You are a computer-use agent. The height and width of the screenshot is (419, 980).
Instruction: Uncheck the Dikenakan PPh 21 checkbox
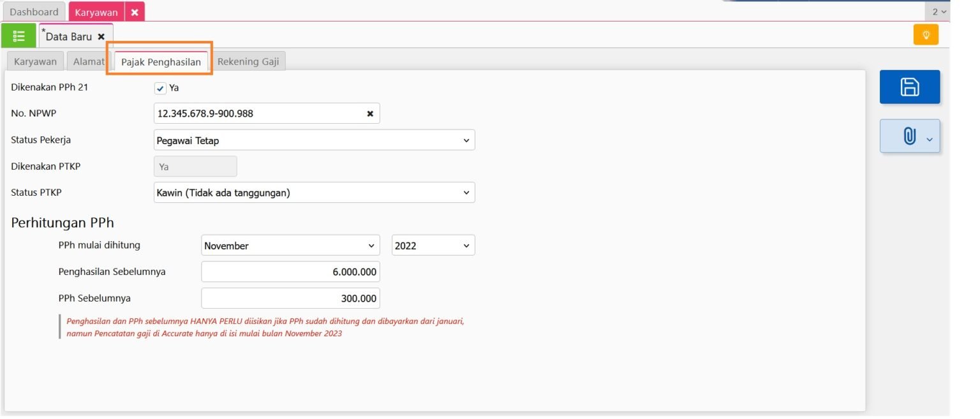pyautogui.click(x=161, y=88)
